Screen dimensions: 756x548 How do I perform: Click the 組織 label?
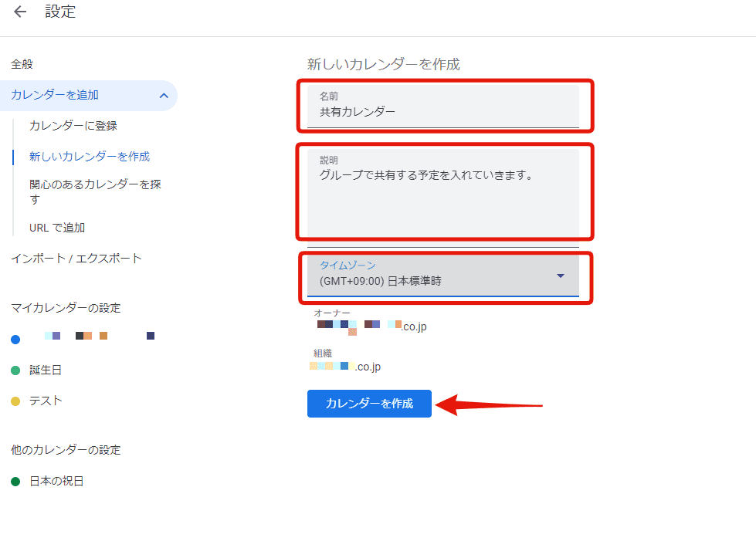[323, 353]
